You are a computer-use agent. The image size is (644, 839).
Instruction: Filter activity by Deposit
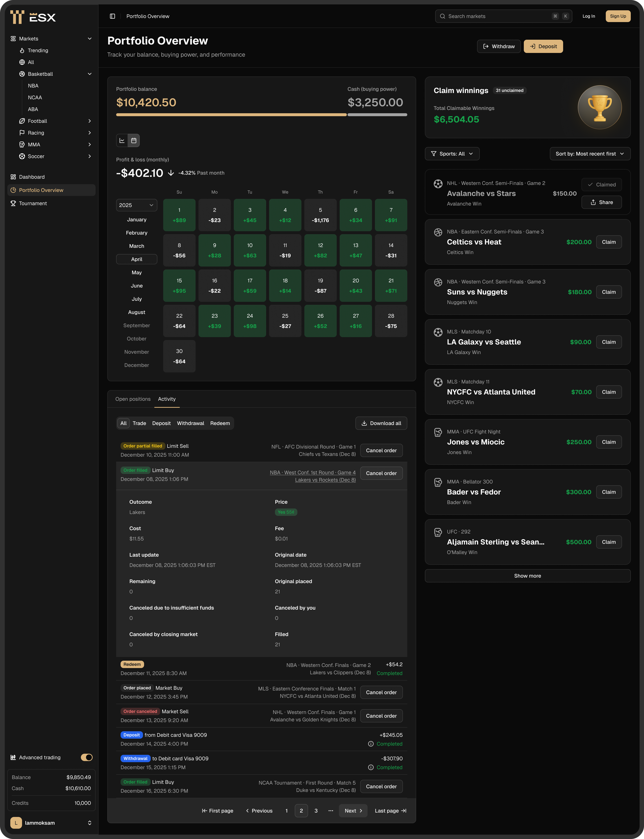tap(161, 423)
